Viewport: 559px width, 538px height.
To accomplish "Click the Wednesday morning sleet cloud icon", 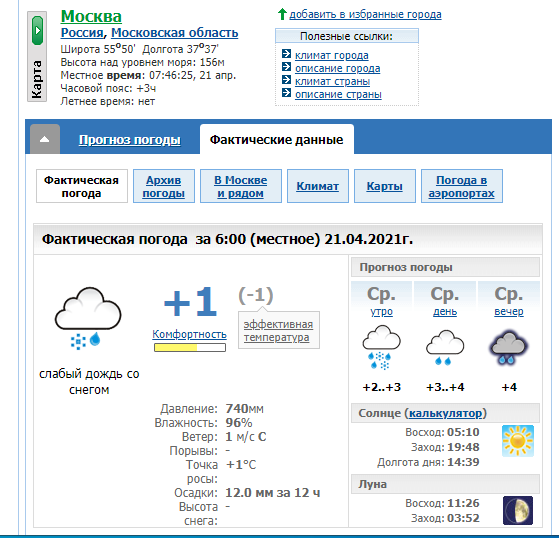I will 381,347.
